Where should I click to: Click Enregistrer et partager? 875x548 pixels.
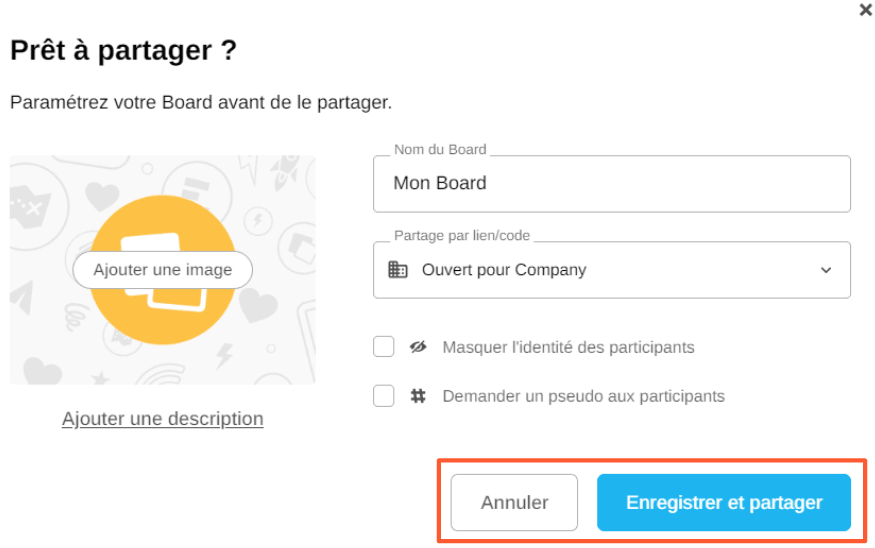click(x=723, y=502)
